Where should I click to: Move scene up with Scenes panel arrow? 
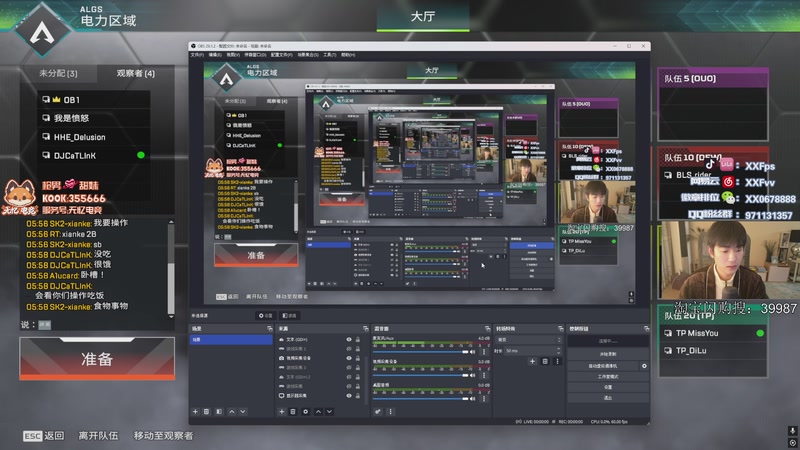[232, 411]
